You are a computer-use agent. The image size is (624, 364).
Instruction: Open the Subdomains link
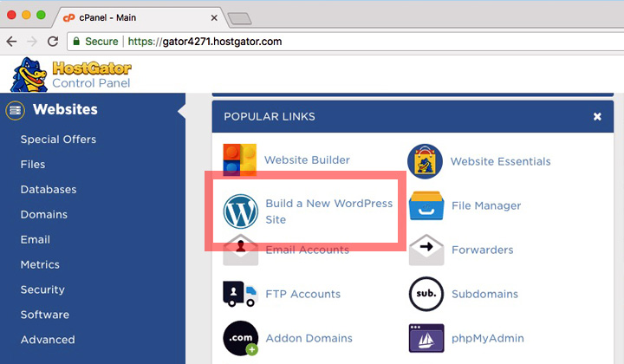click(484, 294)
